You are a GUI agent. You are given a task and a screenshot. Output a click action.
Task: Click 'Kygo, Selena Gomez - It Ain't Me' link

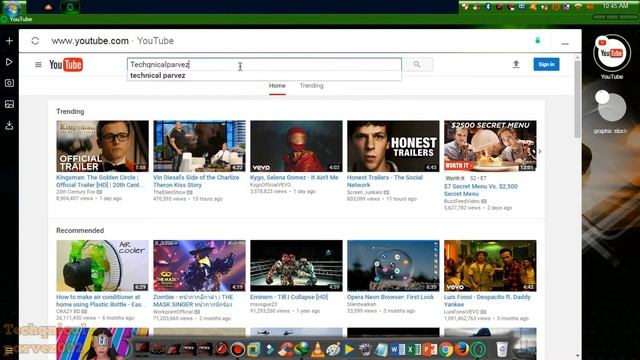[x=294, y=178]
